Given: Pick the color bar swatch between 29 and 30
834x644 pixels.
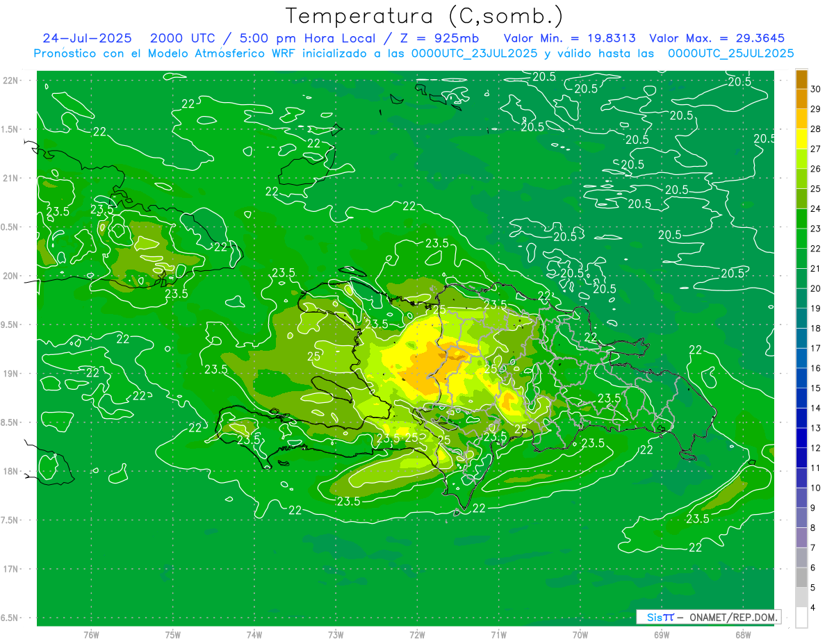Looking at the screenshot, I should click(801, 99).
